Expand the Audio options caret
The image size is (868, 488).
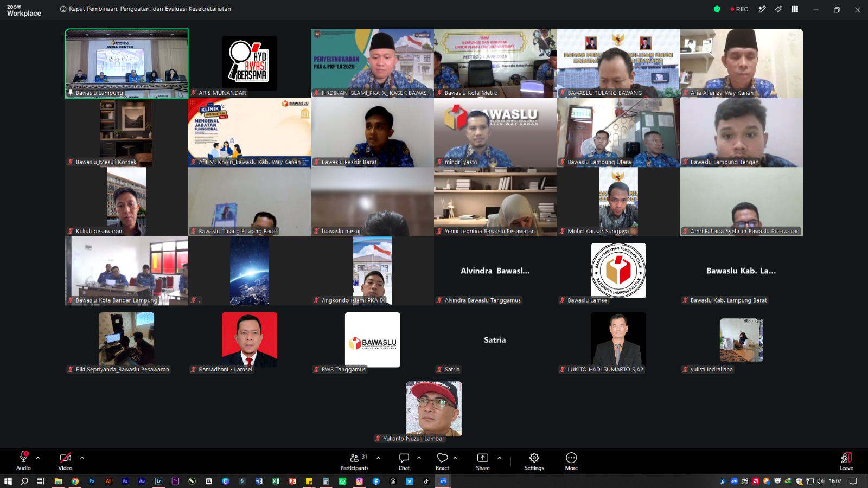(38, 458)
